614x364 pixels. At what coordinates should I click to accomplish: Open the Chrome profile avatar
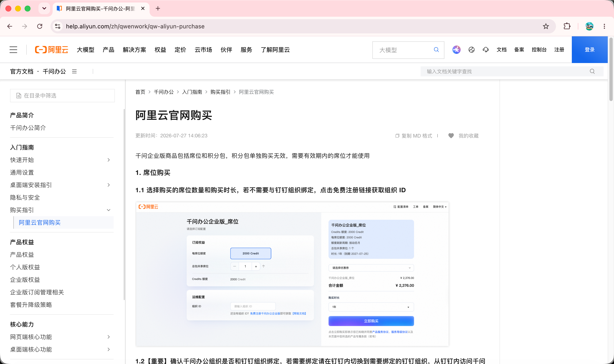point(589,26)
